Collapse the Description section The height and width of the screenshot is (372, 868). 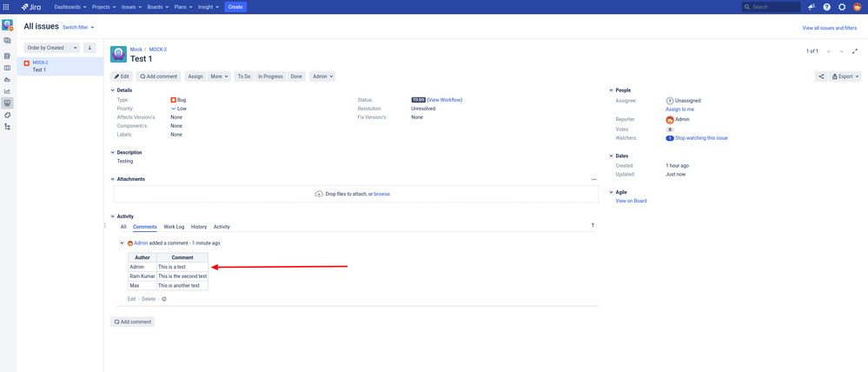coord(113,152)
